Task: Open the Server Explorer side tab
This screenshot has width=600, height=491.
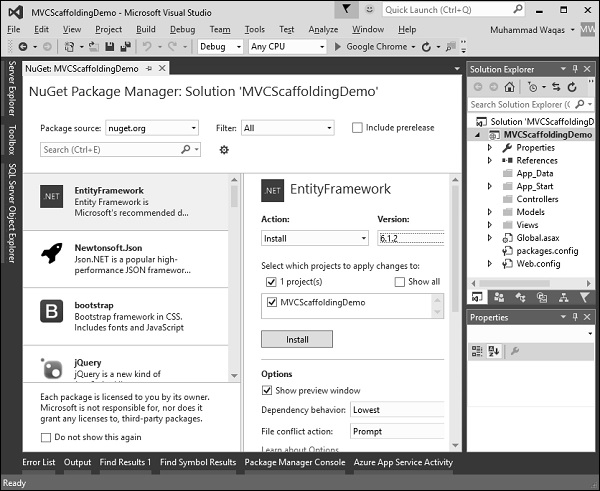Action: [x=12, y=88]
